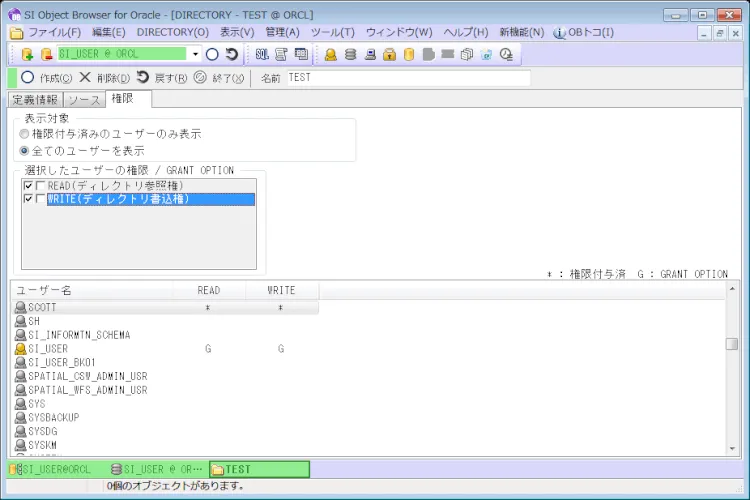The height and width of the screenshot is (500, 750).
Task: Uncheck the READ permission checkbox
Action: tap(29, 186)
